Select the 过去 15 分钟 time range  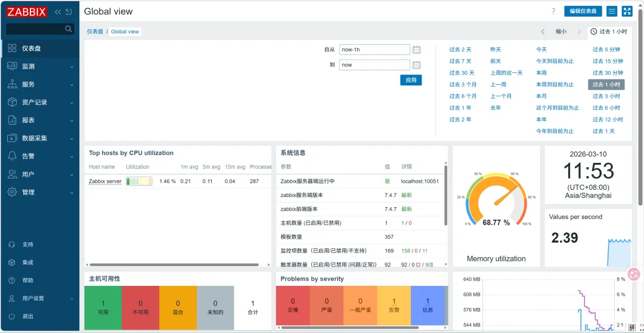click(608, 61)
